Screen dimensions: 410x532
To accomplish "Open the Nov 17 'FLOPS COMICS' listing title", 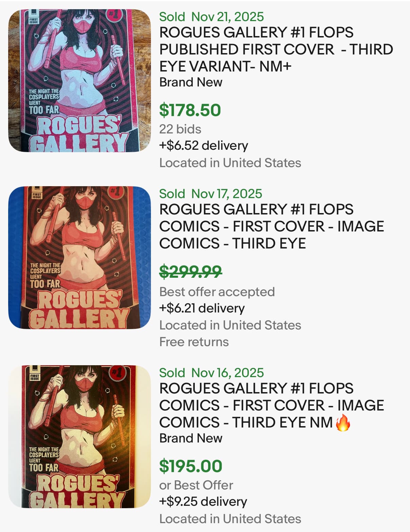I will tap(271, 226).
